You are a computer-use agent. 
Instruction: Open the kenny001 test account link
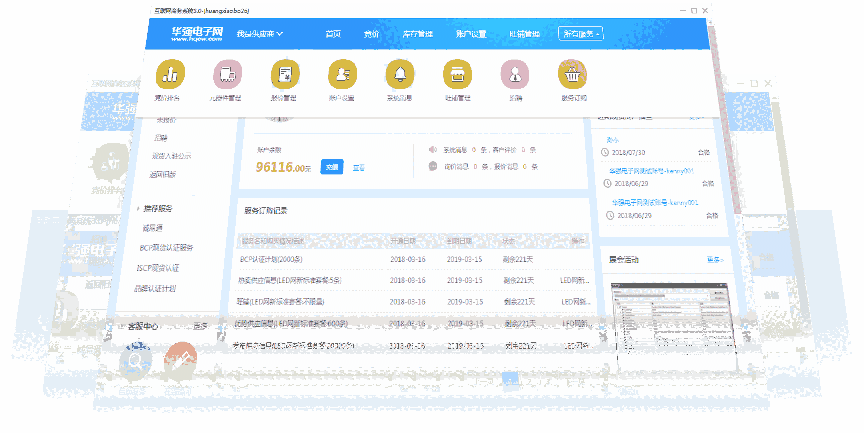651,171
